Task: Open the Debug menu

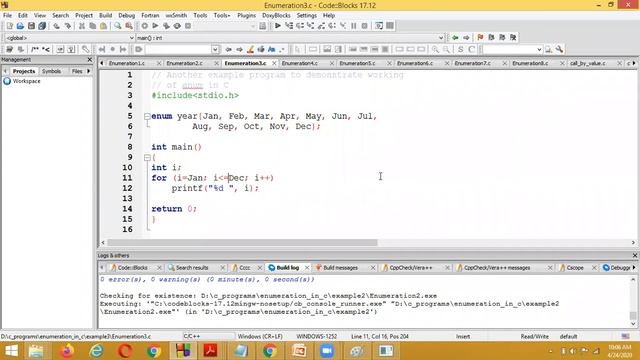Action: click(127, 15)
